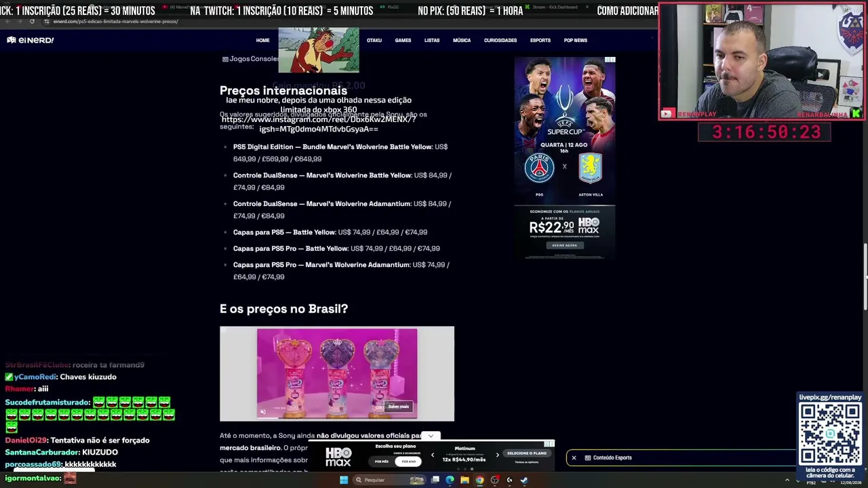Image resolution: width=868 pixels, height=488 pixels.
Task: Click the eiNerd site logo
Action: (x=30, y=40)
